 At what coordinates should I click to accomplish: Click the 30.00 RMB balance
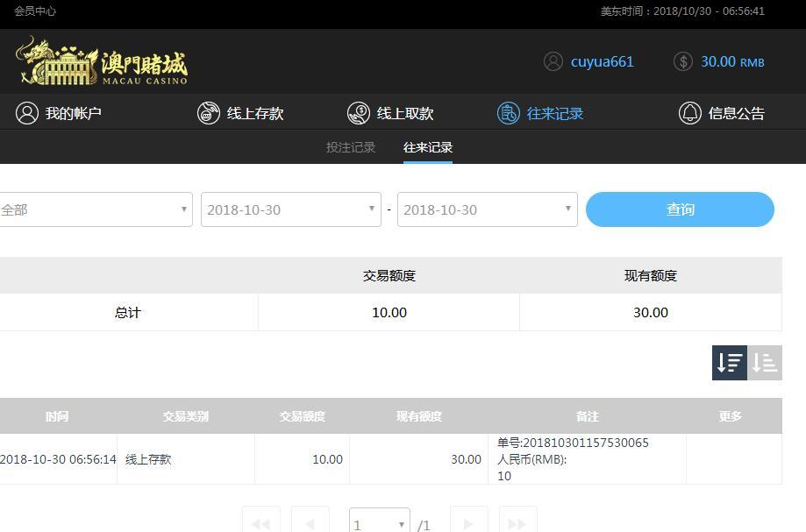732,61
